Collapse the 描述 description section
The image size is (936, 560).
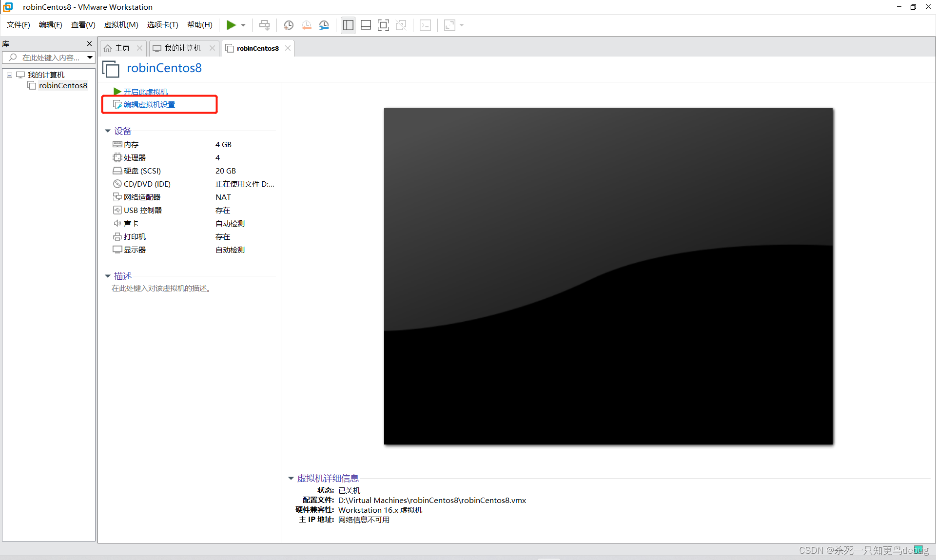(x=108, y=276)
